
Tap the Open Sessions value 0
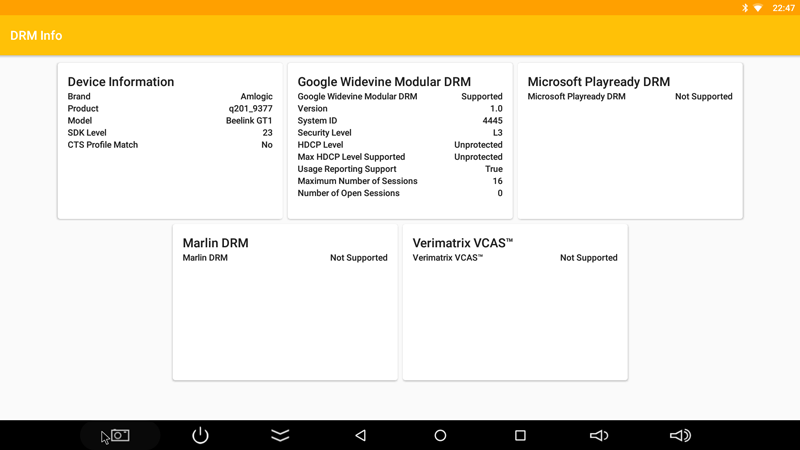(x=500, y=193)
